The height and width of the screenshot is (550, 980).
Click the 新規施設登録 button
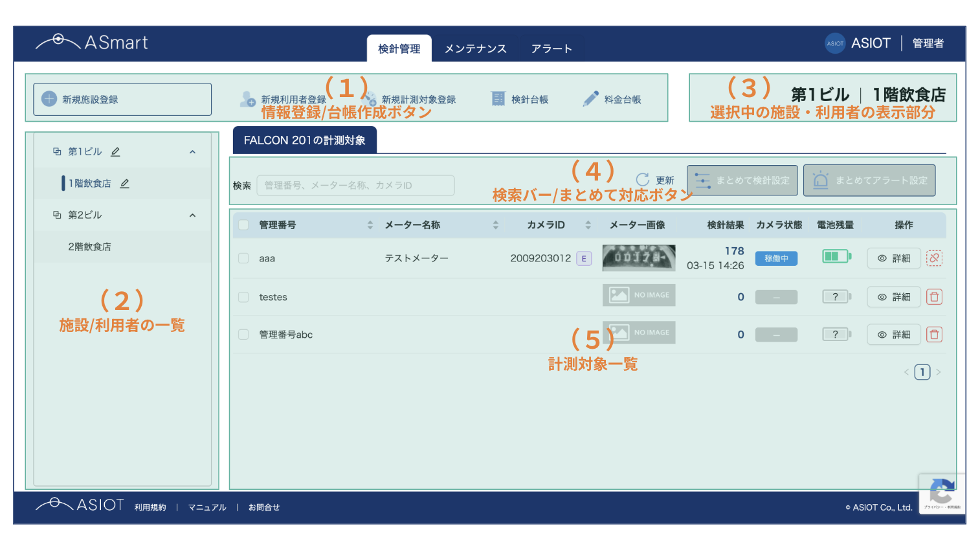[x=122, y=99]
